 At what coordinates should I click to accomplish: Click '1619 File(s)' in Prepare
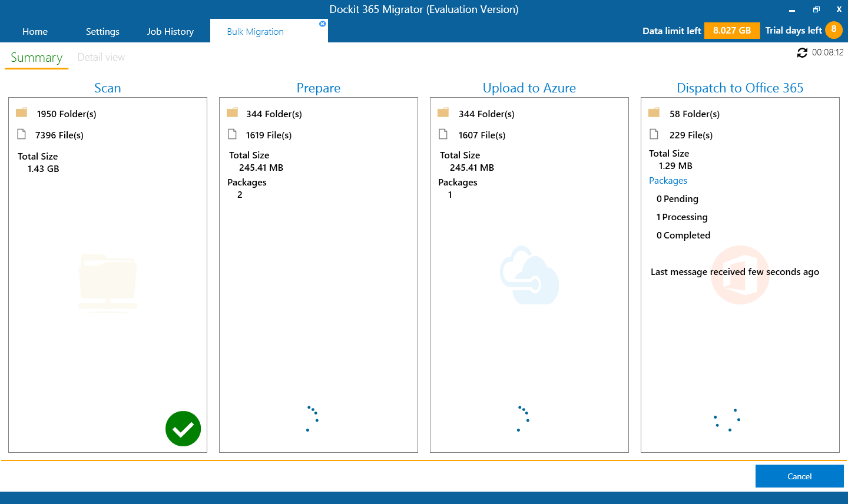pos(269,135)
